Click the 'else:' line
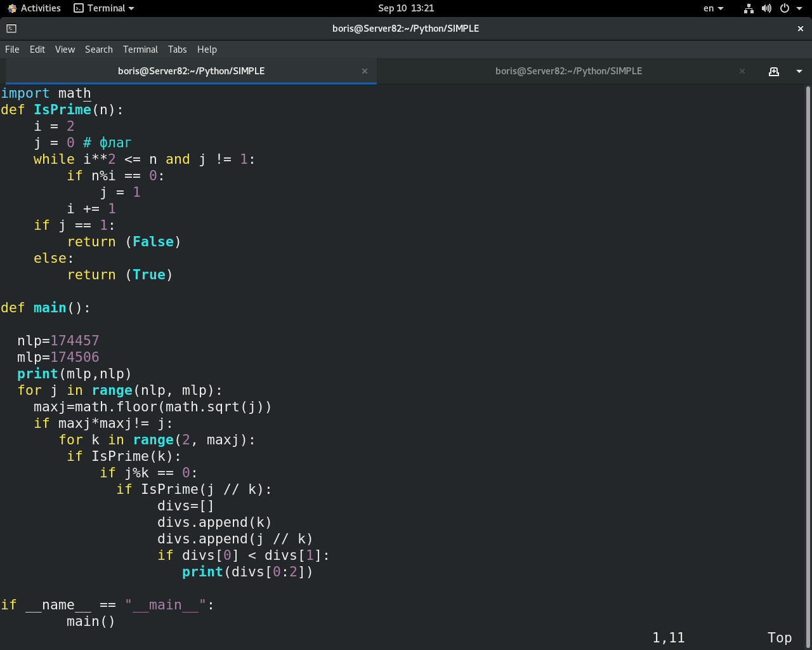This screenshot has width=812, height=650. click(x=54, y=258)
